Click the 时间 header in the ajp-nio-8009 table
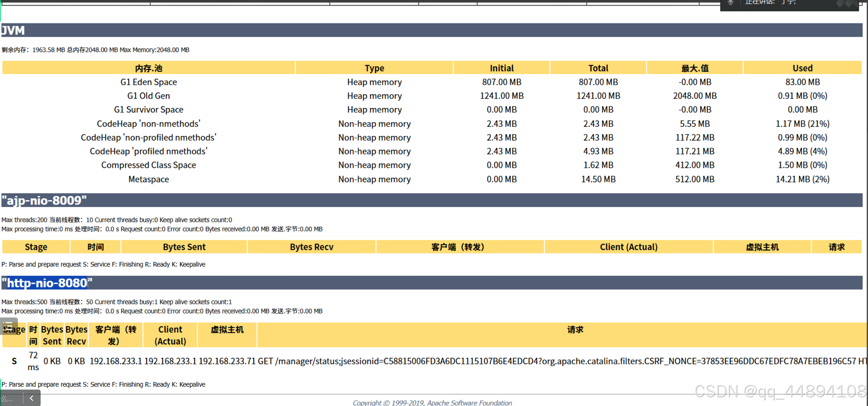 (x=96, y=247)
